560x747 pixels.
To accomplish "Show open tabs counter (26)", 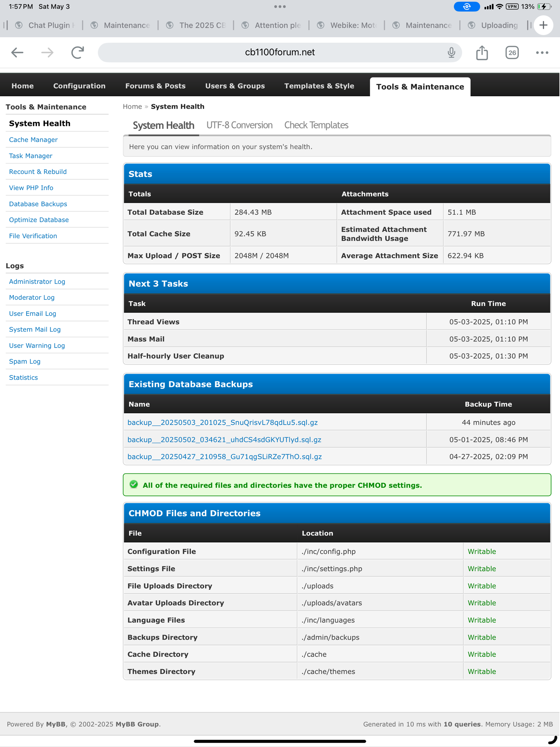I will pos(512,53).
